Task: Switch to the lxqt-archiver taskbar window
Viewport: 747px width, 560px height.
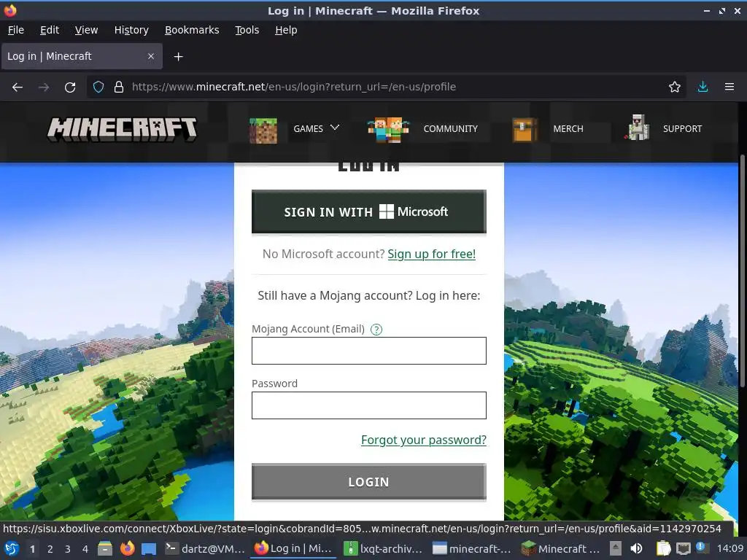Action: (383, 548)
